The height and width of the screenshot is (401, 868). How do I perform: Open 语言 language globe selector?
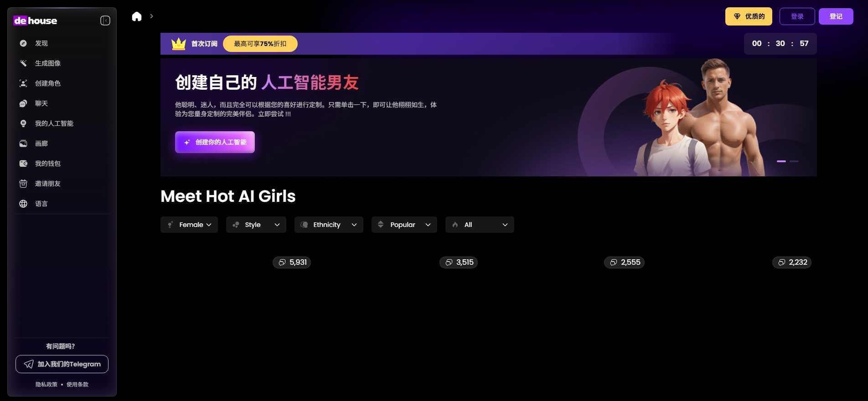[x=23, y=204]
